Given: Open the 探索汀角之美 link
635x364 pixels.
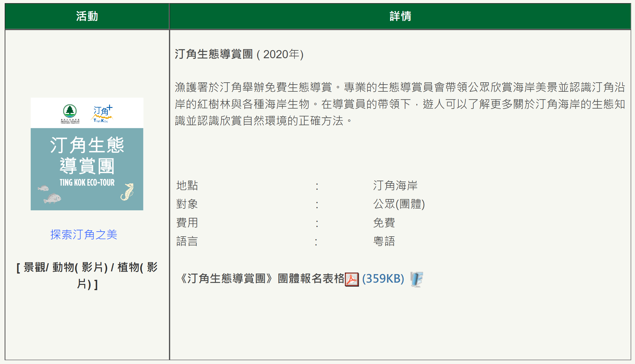Looking at the screenshot, I should pyautogui.click(x=84, y=234).
